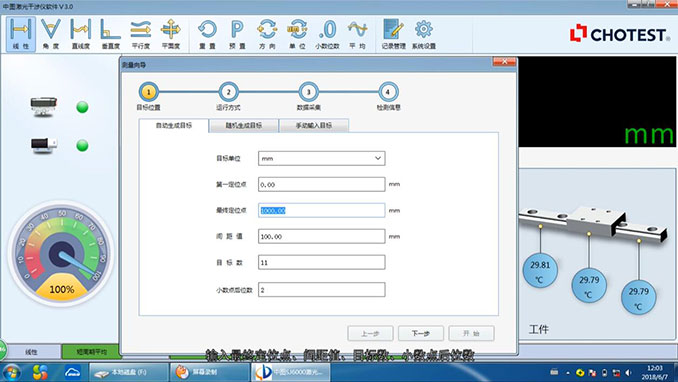The width and height of the screenshot is (678, 382).
Task: Choose the 直线度 straightness tool icon
Action: (x=81, y=34)
